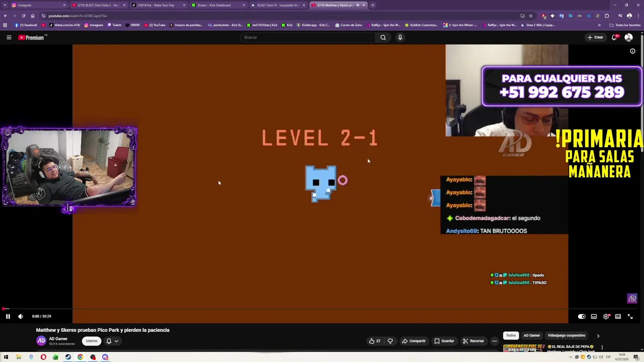This screenshot has width=644, height=362.
Task: Open the Windows notification center icon
Action: point(636,357)
